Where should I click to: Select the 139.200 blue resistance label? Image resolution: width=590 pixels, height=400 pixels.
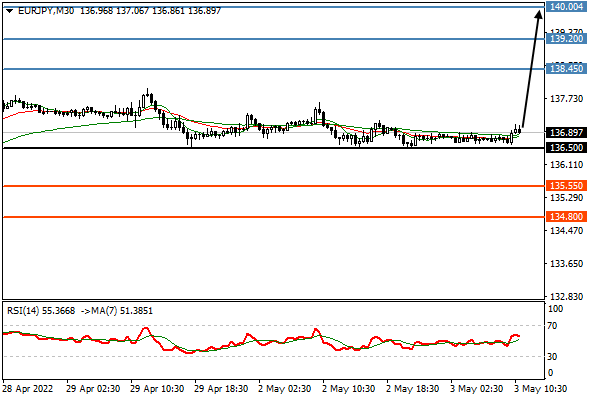566,38
